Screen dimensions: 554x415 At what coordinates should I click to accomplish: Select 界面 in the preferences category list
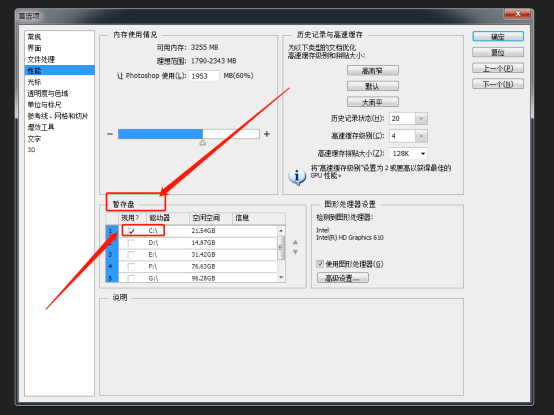[35, 48]
